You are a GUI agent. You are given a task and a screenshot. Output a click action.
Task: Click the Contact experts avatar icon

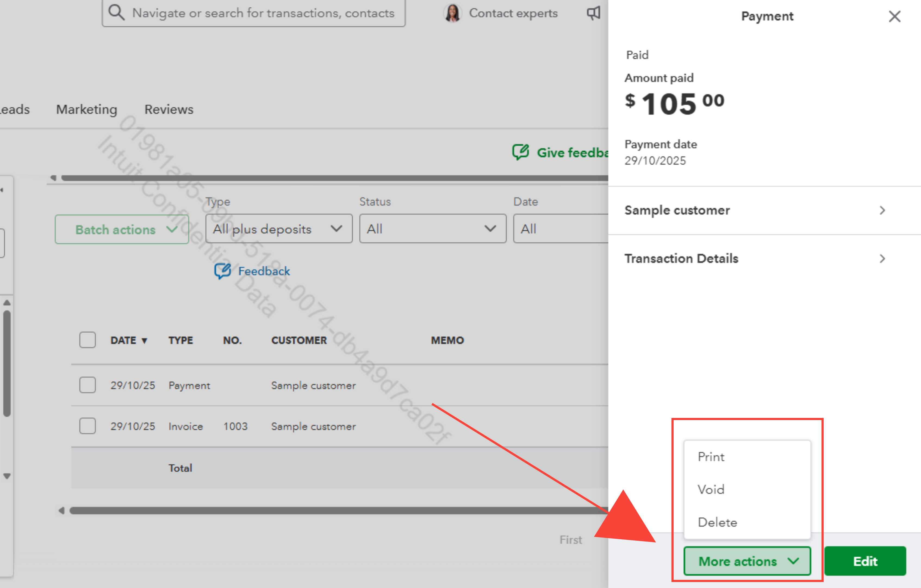pos(452,13)
